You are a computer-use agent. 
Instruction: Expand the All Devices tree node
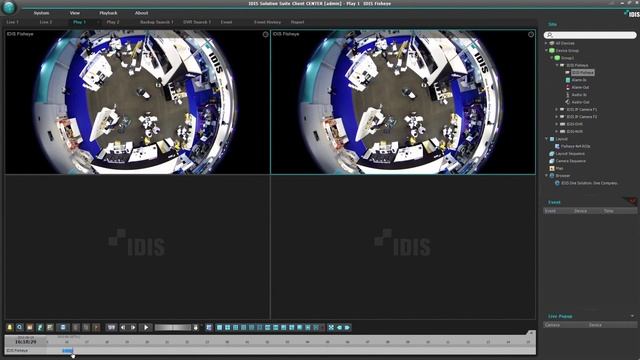547,43
